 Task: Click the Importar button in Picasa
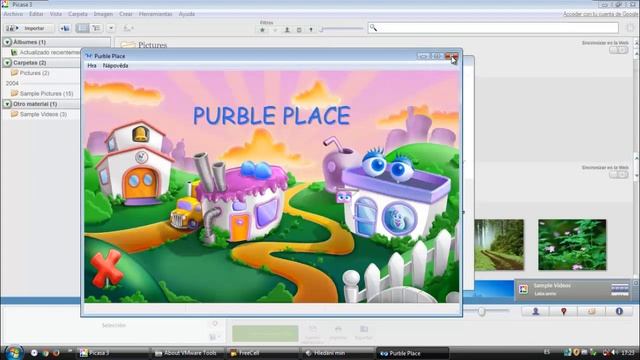click(x=29, y=28)
